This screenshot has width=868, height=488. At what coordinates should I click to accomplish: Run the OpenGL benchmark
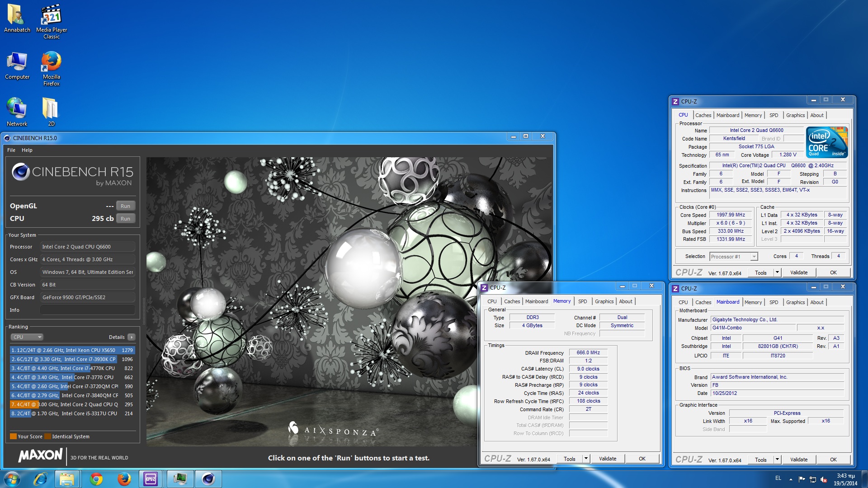[125, 206]
